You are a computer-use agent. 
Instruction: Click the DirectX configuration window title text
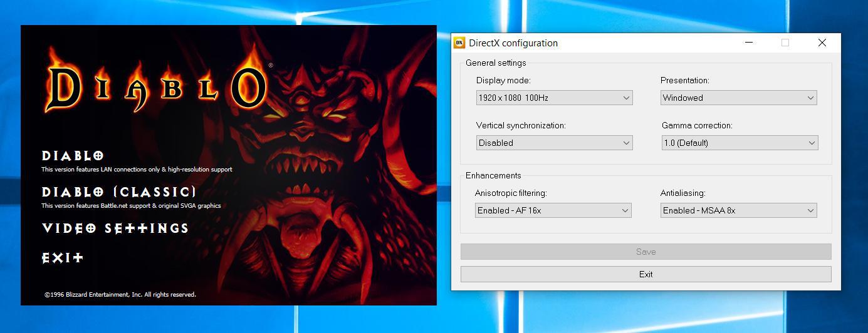pyautogui.click(x=513, y=43)
